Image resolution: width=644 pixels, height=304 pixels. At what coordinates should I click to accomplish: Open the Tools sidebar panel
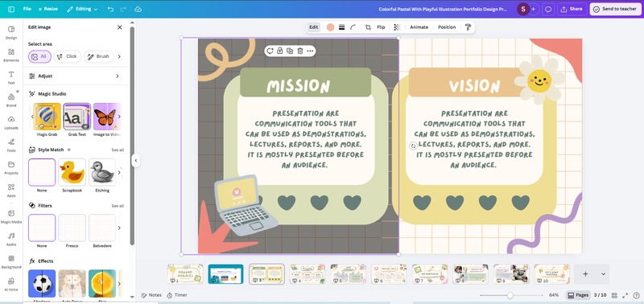(x=11, y=146)
